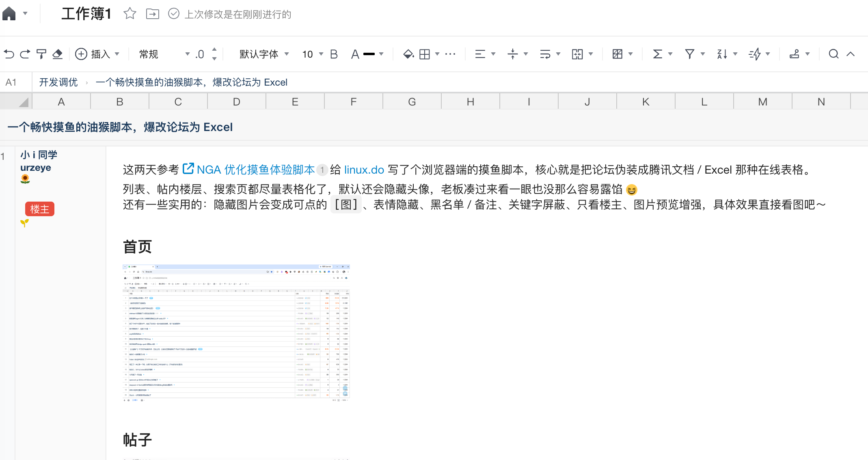
Task: Click the select-all corner of the grid
Action: coord(16,101)
